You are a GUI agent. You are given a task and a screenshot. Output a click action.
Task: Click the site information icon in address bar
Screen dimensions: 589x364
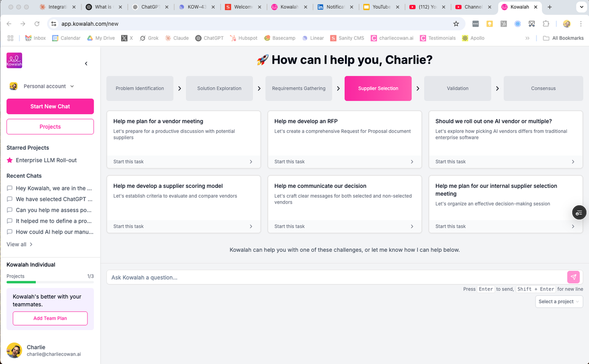pos(54,24)
